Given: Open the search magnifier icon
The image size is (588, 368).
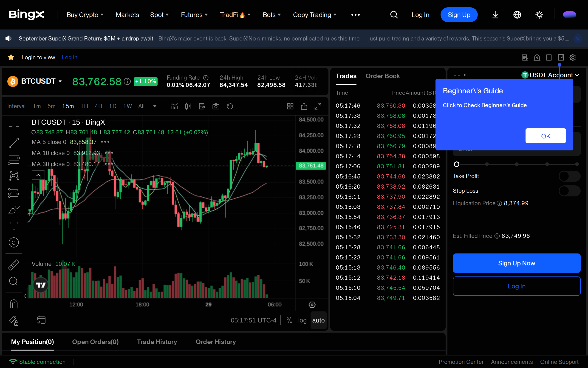Looking at the screenshot, I should pyautogui.click(x=394, y=15).
